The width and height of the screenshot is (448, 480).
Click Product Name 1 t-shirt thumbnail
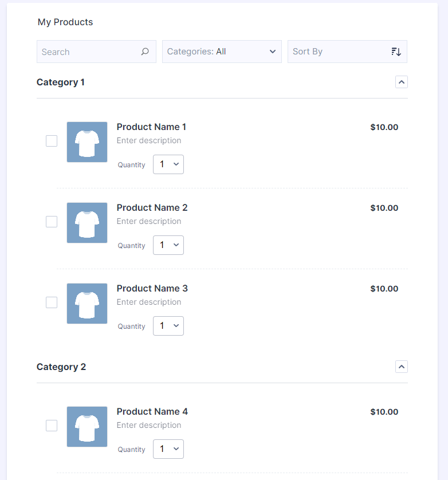pyautogui.click(x=87, y=142)
